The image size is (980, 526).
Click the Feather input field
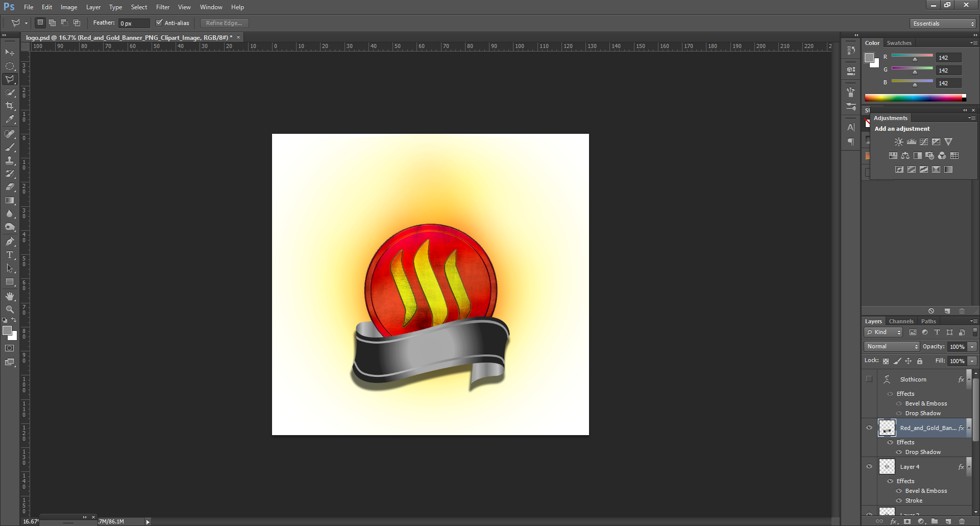[134, 23]
